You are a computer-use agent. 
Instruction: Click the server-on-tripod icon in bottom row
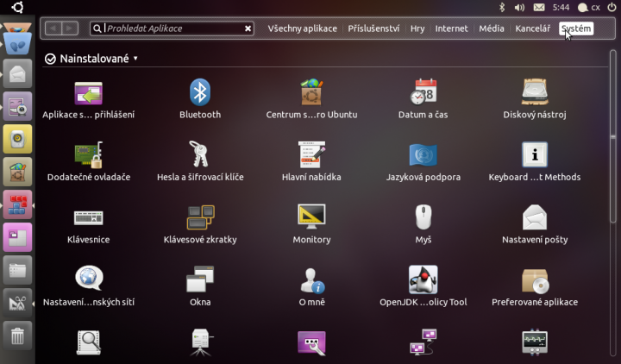[201, 343]
